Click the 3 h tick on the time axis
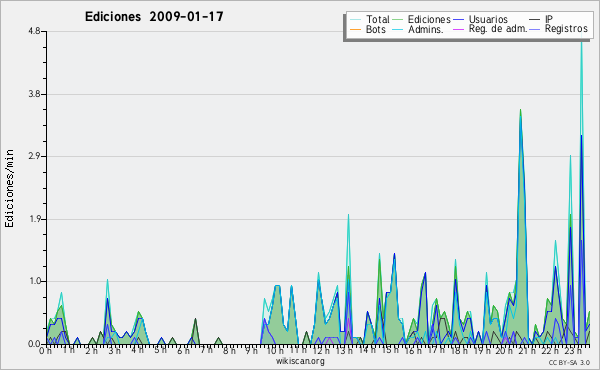 (114, 350)
